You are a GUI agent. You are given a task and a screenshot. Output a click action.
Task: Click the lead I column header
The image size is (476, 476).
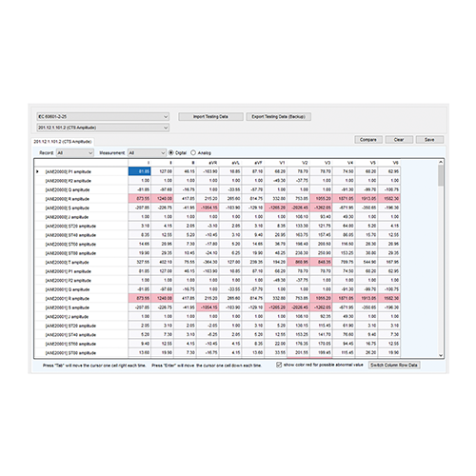tap(140, 163)
